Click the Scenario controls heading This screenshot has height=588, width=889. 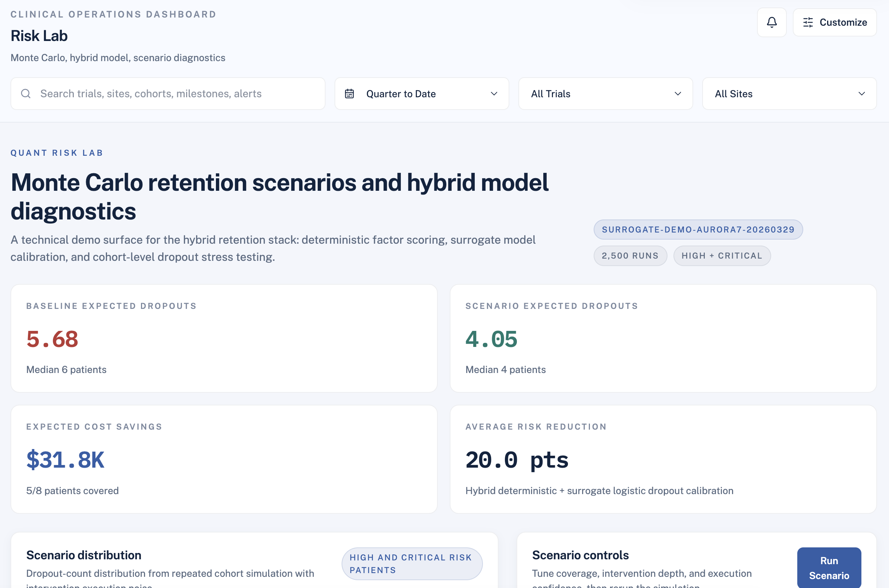pos(580,555)
